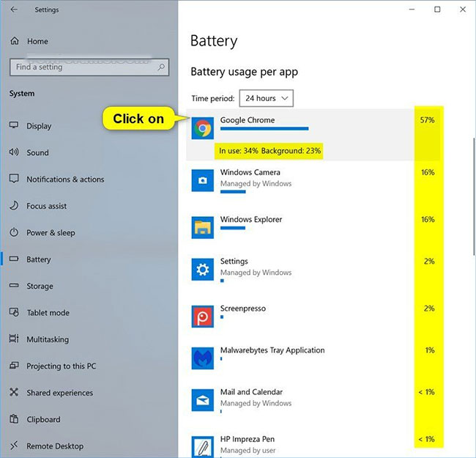Click the vertical scrollbar on the right
This screenshot has height=458, width=476.
tap(474, 196)
